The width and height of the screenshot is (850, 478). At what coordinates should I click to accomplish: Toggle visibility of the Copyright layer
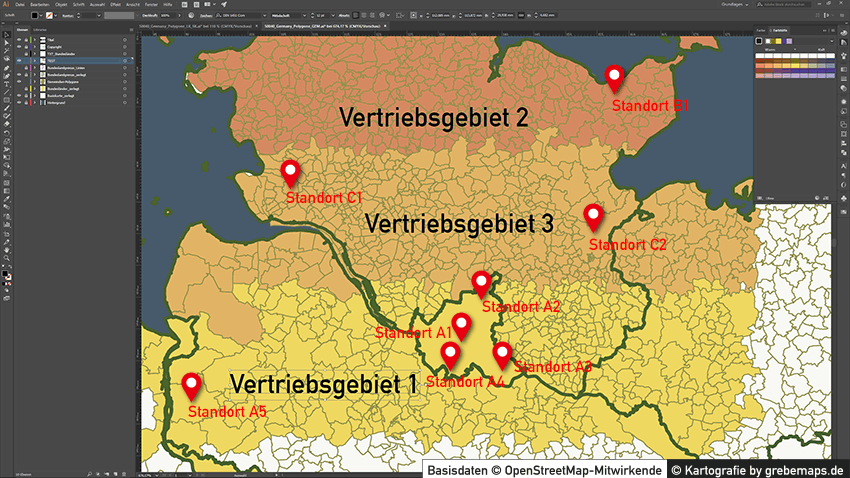[19, 46]
